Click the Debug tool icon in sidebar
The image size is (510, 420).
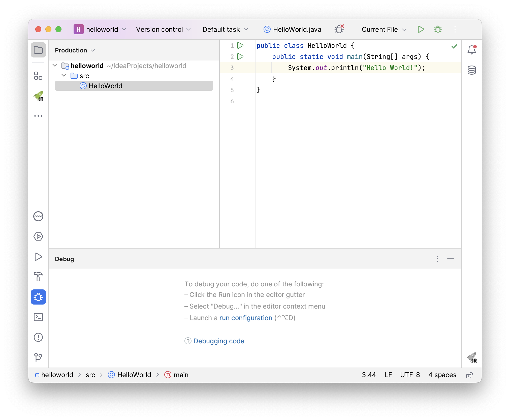39,297
